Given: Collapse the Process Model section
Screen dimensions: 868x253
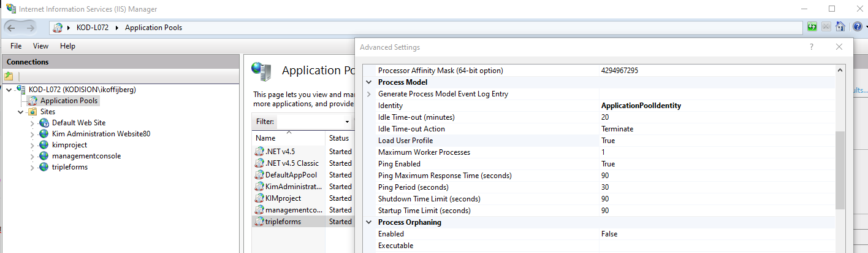Looking at the screenshot, I should click(x=369, y=82).
